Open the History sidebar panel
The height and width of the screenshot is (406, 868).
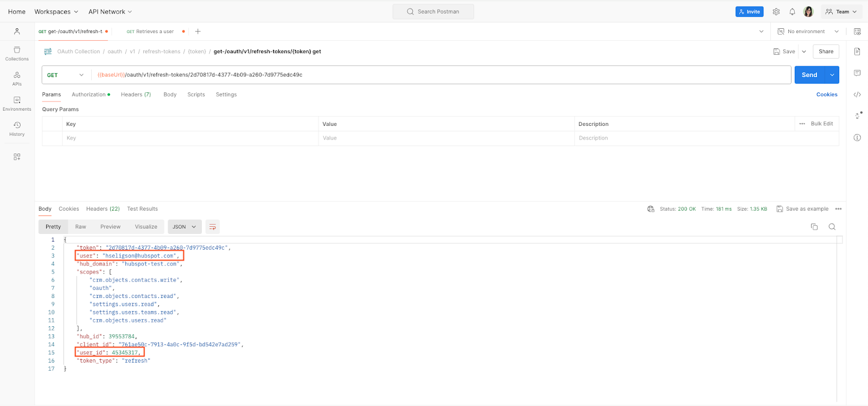coord(17,129)
